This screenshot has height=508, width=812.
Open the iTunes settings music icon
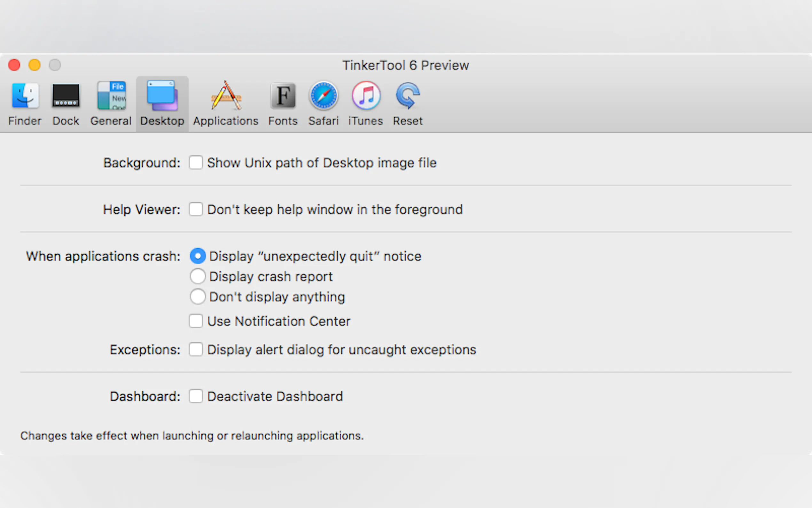point(366,96)
